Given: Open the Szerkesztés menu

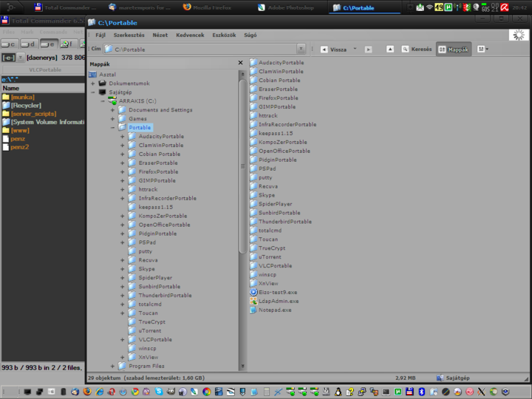Looking at the screenshot, I should point(129,35).
